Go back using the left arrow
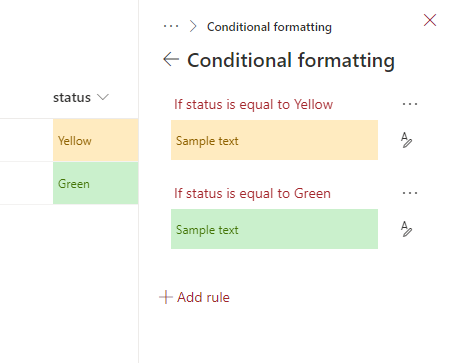 coord(171,60)
